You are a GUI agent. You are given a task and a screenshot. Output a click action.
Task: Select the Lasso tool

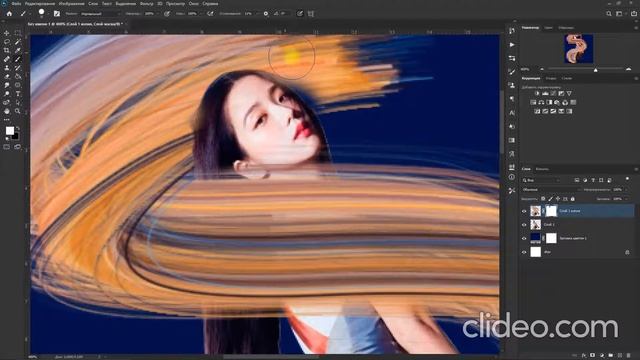tap(7, 42)
